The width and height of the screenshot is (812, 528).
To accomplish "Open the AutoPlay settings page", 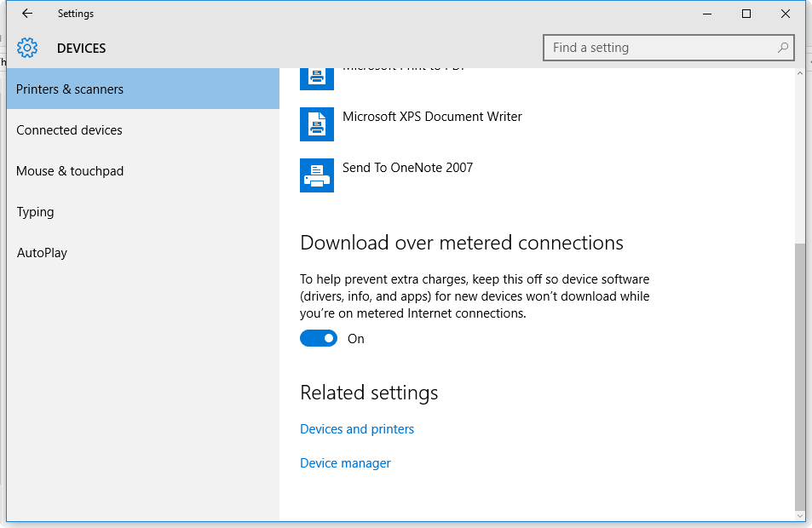I will click(x=42, y=252).
